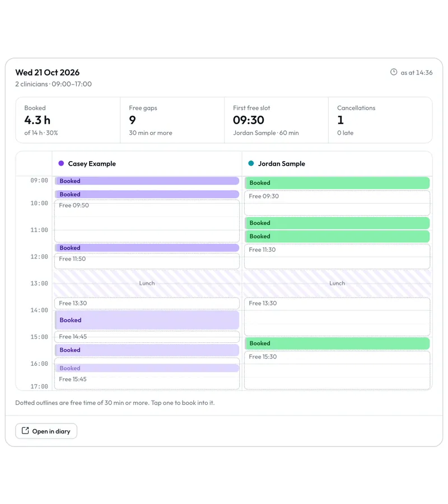
Task: Click the Free gaps 9 summary card
Action: [172, 120]
